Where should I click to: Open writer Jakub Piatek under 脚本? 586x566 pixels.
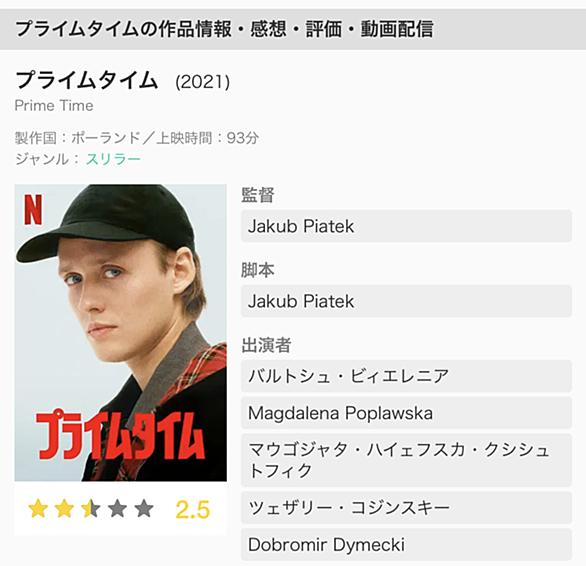pos(406,301)
